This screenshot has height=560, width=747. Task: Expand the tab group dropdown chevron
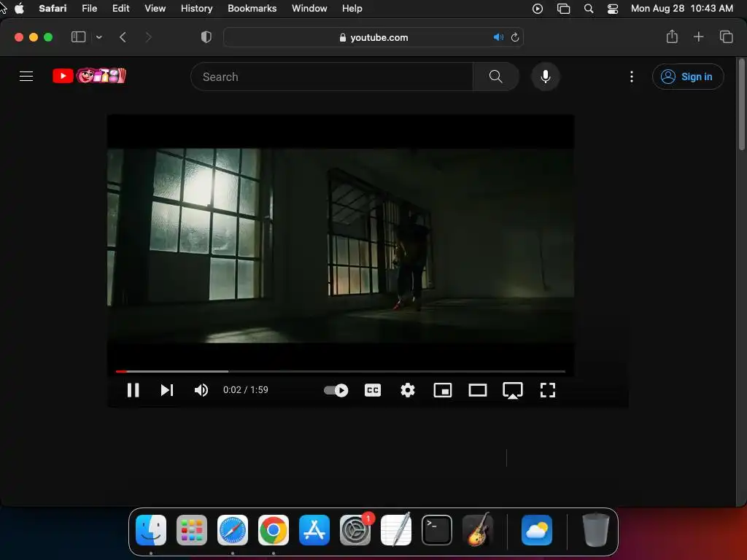pos(98,37)
